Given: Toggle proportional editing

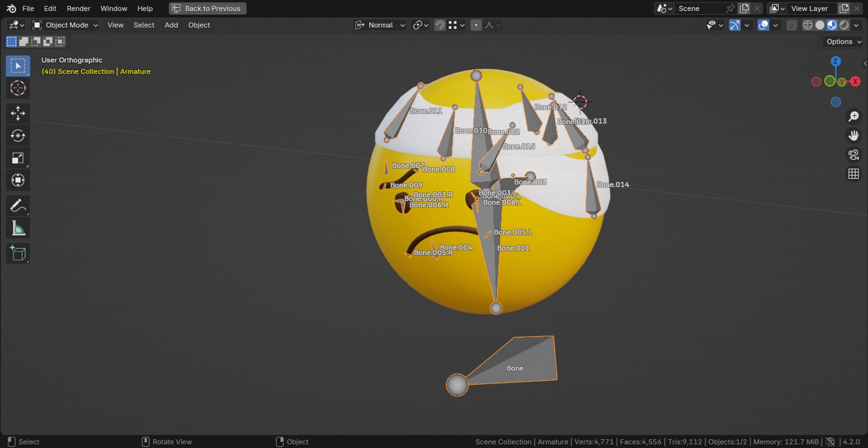Looking at the screenshot, I should tap(476, 25).
